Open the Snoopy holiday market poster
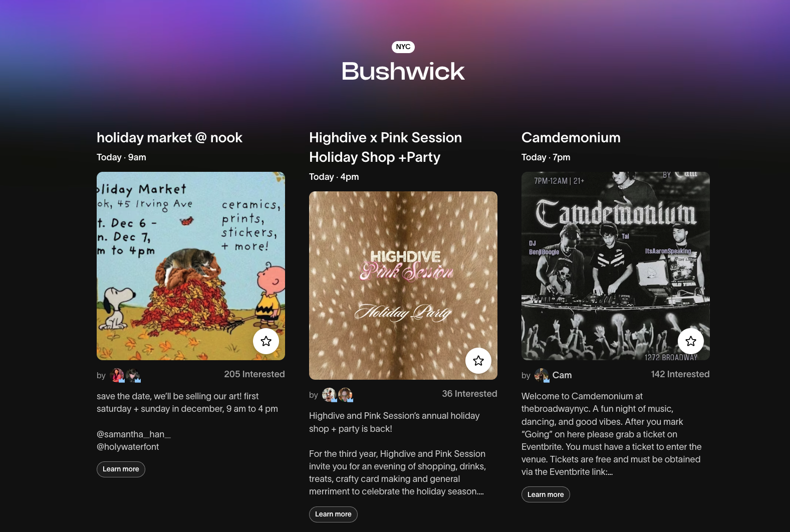 (191, 266)
